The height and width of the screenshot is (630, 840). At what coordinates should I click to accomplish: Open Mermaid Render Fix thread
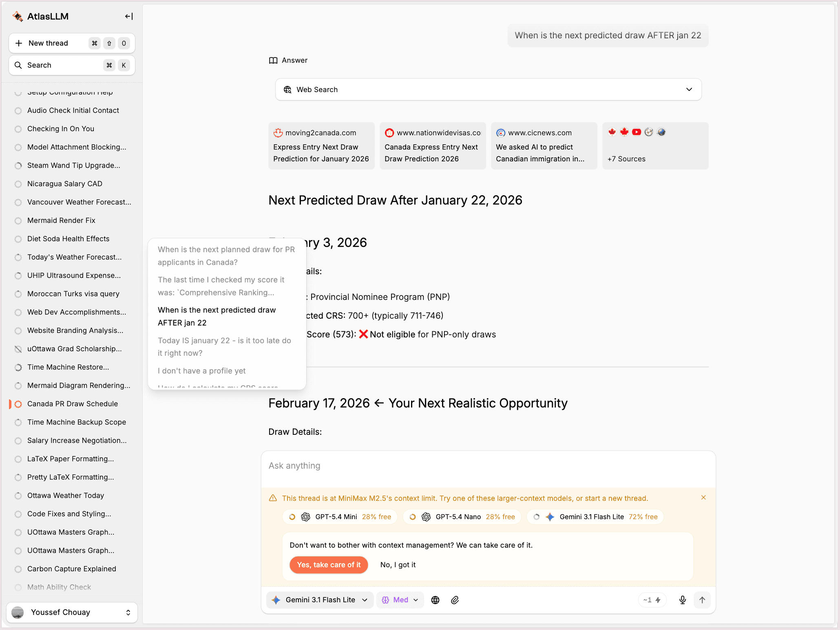pos(61,220)
